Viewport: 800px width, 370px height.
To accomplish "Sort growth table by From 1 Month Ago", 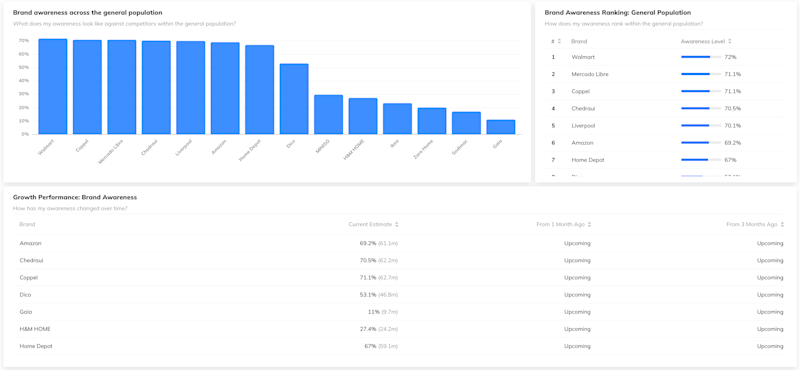I will [589, 225].
